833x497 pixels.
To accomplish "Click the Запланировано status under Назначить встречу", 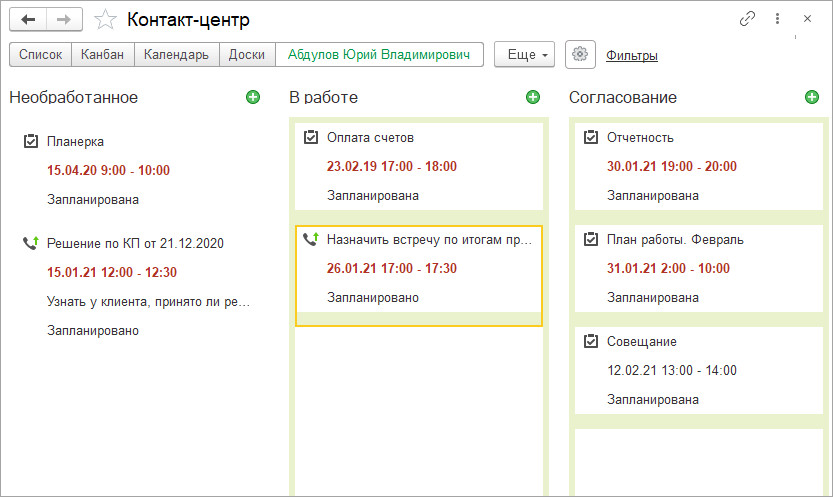I will 373,297.
